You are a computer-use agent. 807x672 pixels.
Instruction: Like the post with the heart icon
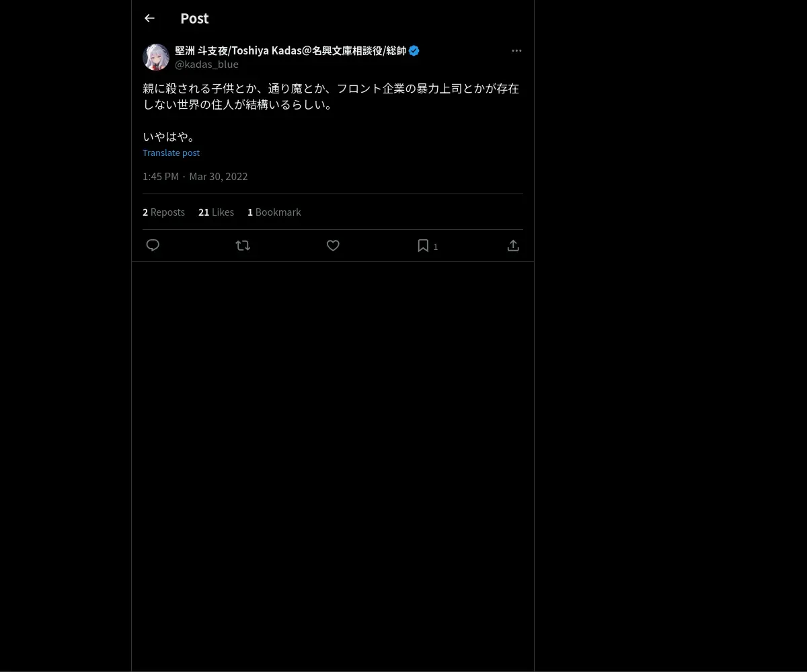333,245
